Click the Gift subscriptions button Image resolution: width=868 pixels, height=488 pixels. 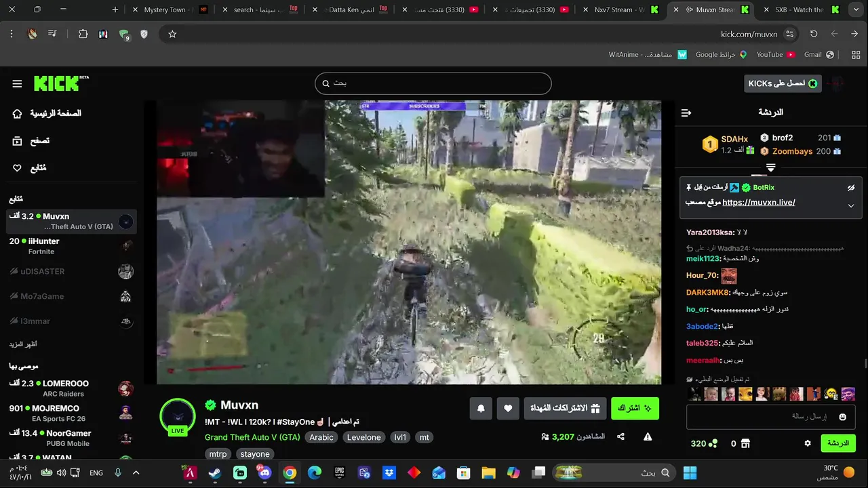pos(564,408)
